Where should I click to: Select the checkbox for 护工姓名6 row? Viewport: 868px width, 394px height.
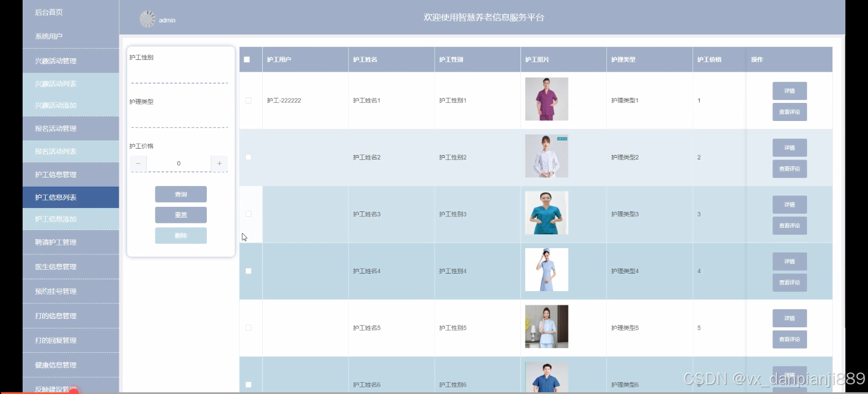(x=248, y=384)
